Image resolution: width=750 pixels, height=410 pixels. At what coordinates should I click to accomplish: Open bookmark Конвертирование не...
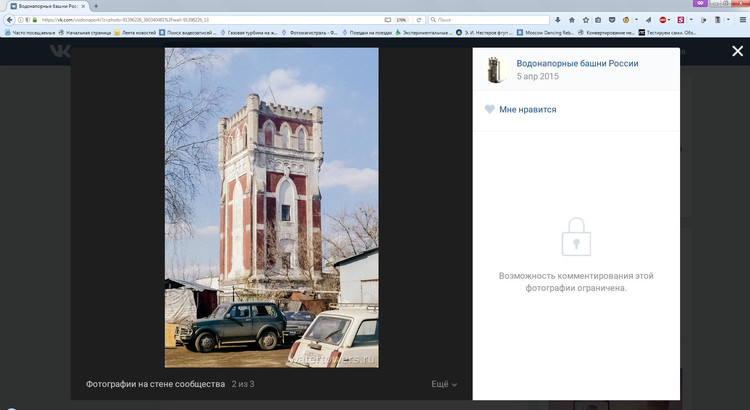point(607,33)
